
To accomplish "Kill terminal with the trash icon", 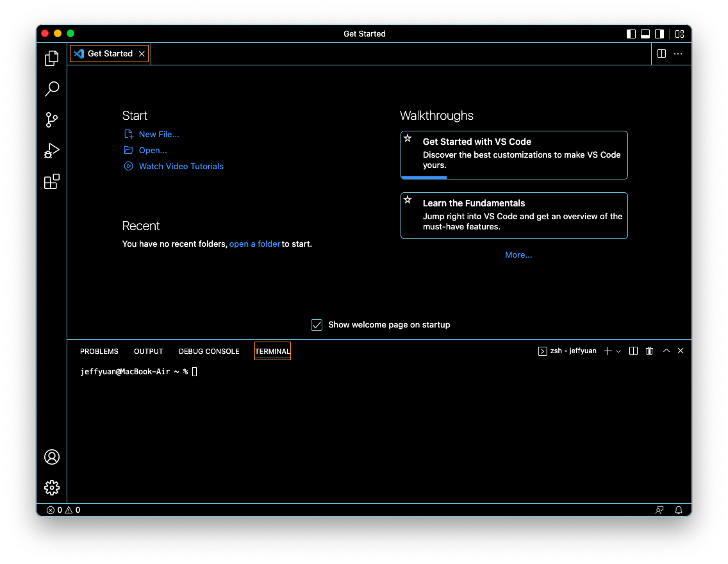I will (x=650, y=351).
